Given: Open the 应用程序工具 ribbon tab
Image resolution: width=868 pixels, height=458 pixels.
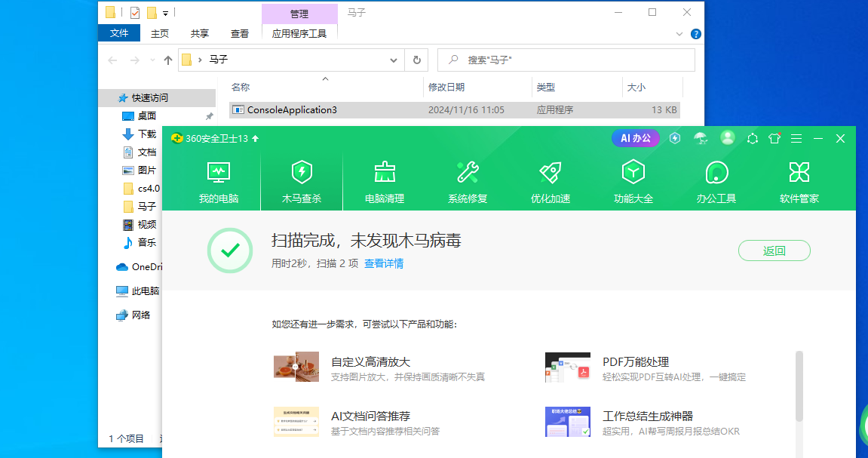Looking at the screenshot, I should click(x=299, y=33).
